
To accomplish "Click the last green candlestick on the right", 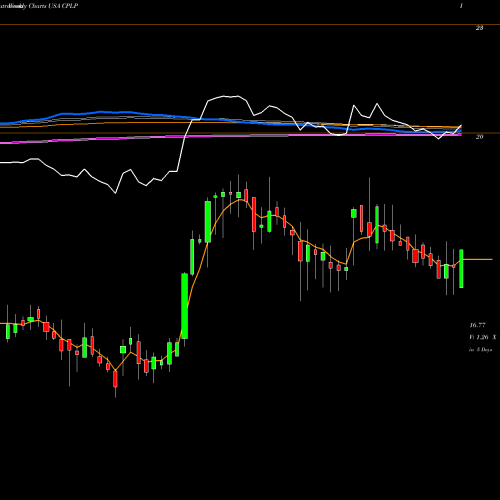I will point(461,268).
